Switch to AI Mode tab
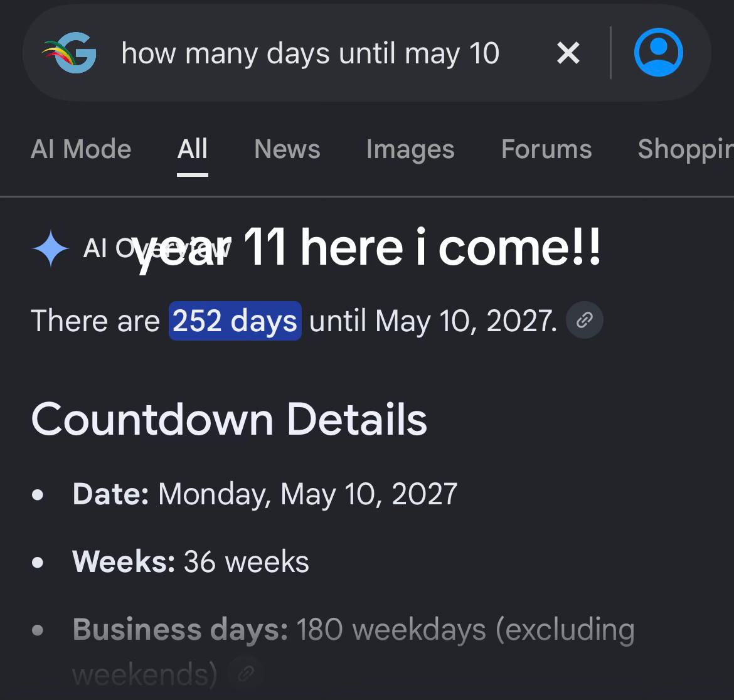 point(81,149)
